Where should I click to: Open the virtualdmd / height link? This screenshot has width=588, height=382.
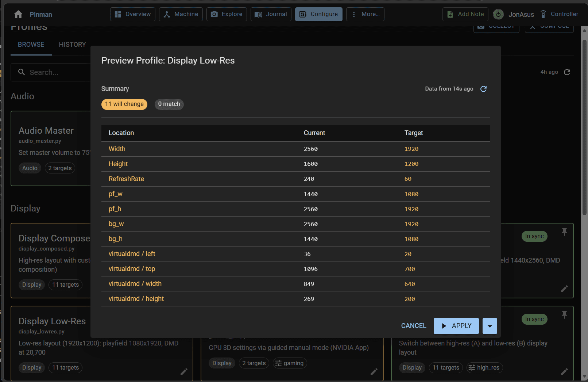tap(136, 299)
